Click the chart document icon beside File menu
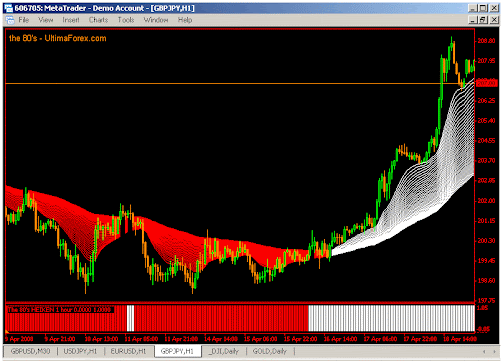 click(x=10, y=20)
